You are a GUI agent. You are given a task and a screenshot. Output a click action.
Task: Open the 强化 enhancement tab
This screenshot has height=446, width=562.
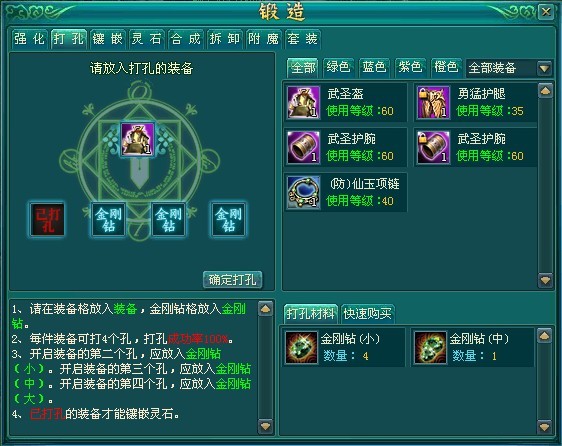coord(30,39)
